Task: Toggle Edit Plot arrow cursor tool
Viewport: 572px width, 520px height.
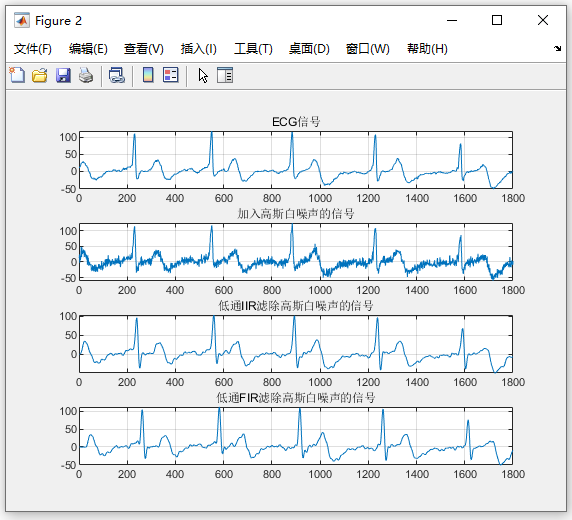Action: click(x=203, y=76)
